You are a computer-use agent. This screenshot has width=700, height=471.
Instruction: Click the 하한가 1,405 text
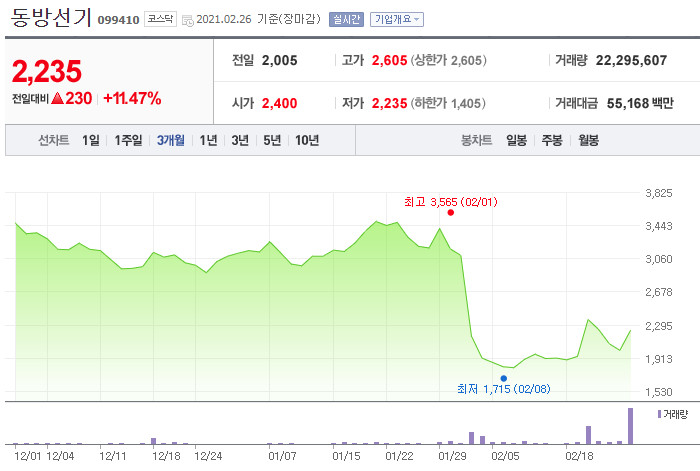pos(448,104)
